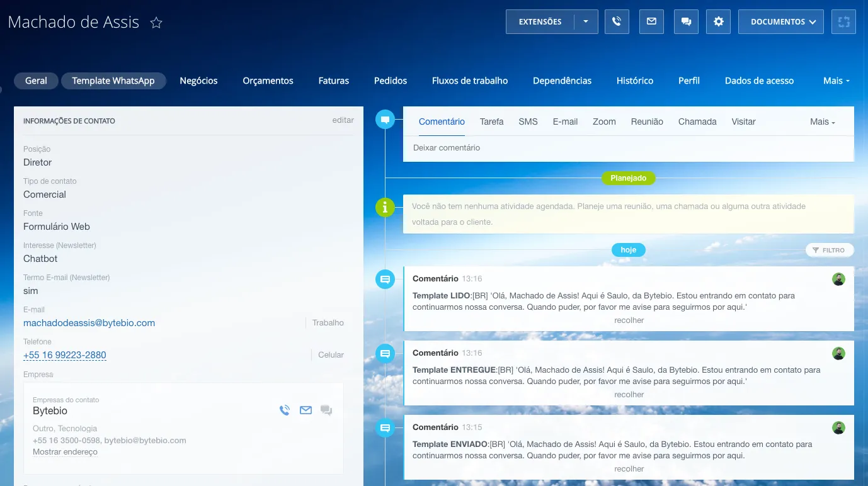The height and width of the screenshot is (486, 868).
Task: Click the fullscreen expand icon
Action: coord(844,21)
